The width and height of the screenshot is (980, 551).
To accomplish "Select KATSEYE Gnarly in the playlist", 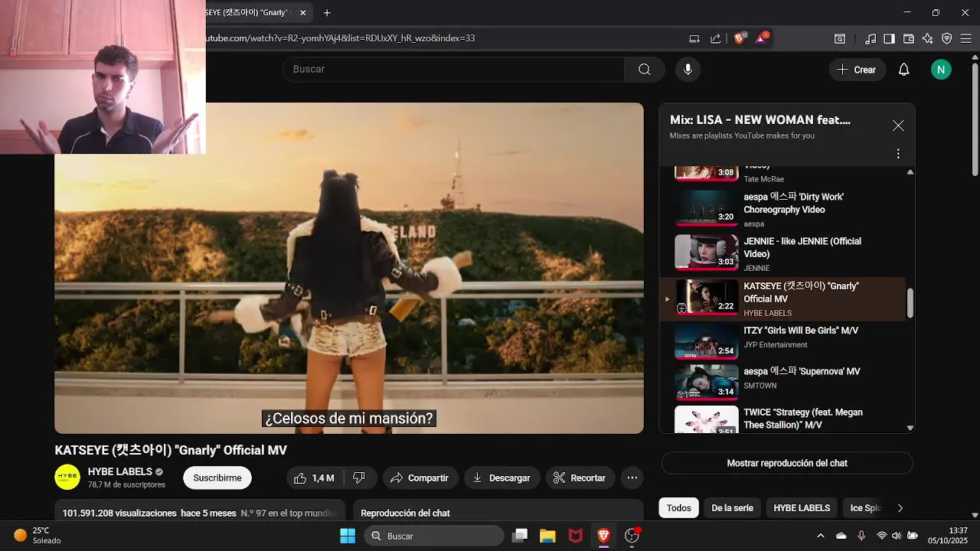I will (782, 298).
